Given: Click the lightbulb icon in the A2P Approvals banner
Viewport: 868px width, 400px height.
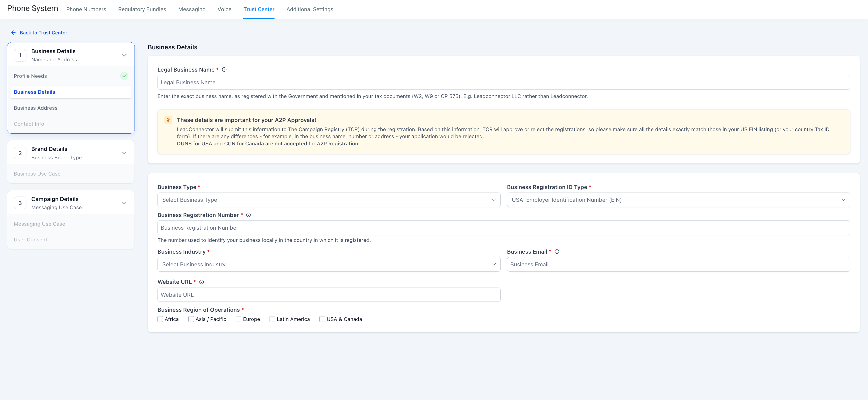Looking at the screenshot, I should (x=168, y=120).
